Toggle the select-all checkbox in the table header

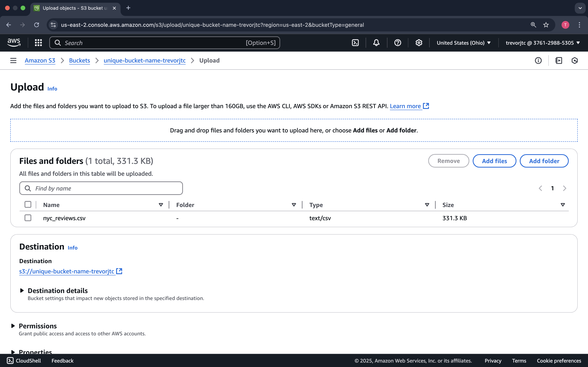(x=28, y=204)
